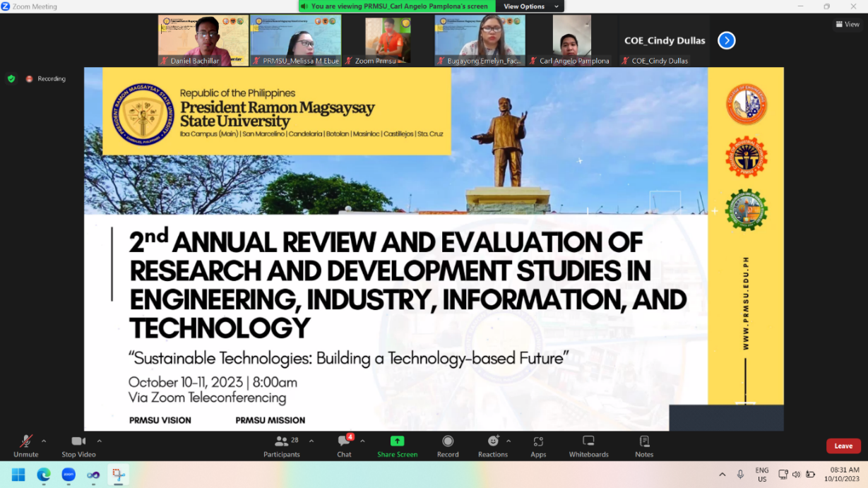The image size is (868, 488).
Task: Open Zoom Apps
Action: click(x=538, y=441)
